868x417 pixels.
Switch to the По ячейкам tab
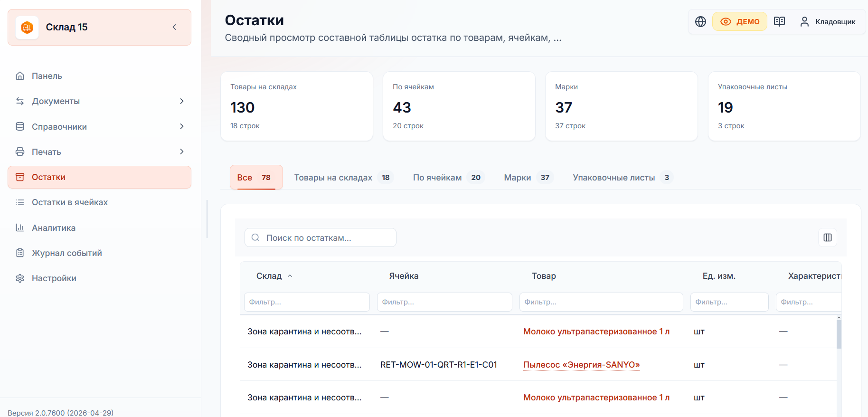tap(448, 177)
